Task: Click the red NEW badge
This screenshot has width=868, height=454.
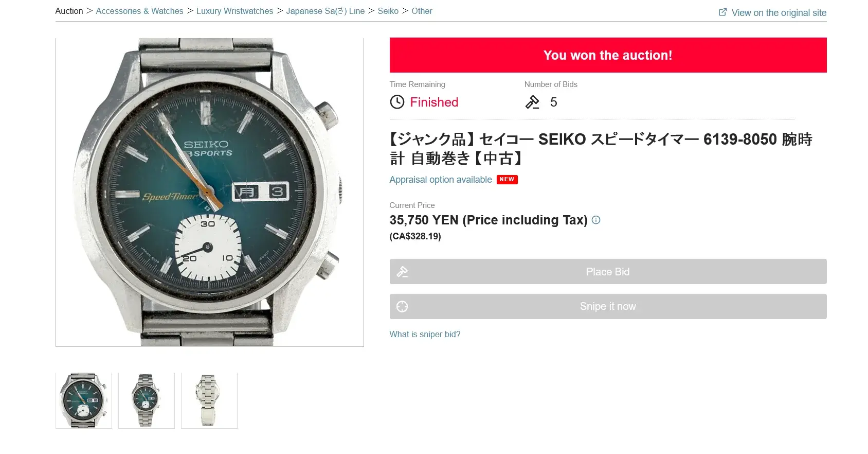Action: (507, 180)
